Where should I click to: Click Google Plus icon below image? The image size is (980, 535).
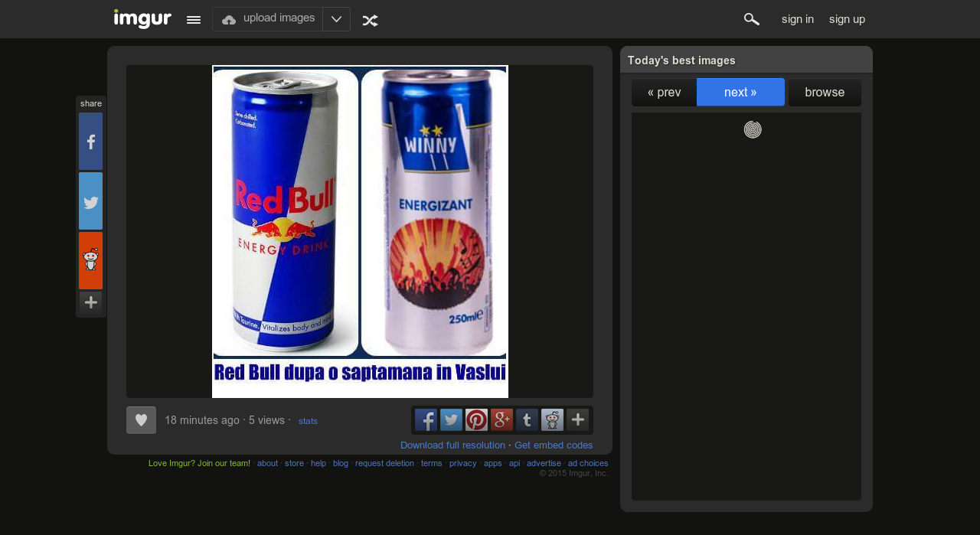point(501,420)
